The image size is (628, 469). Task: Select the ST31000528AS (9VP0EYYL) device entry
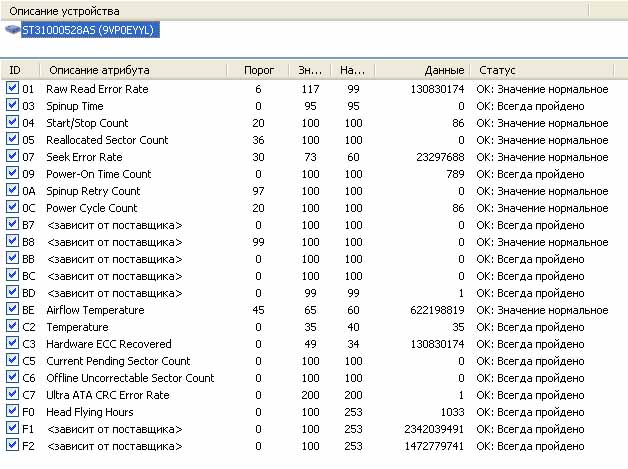[x=91, y=30]
